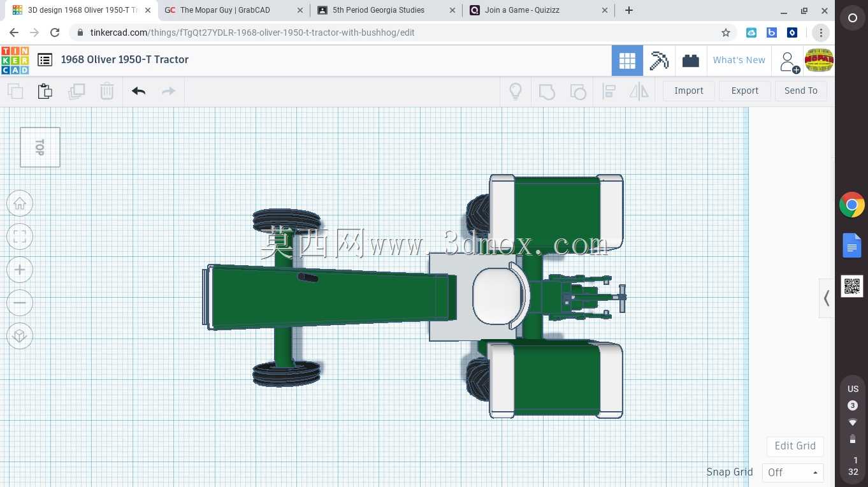
Task: Switch perspective/orthographic view cube icon
Action: [x=20, y=336]
